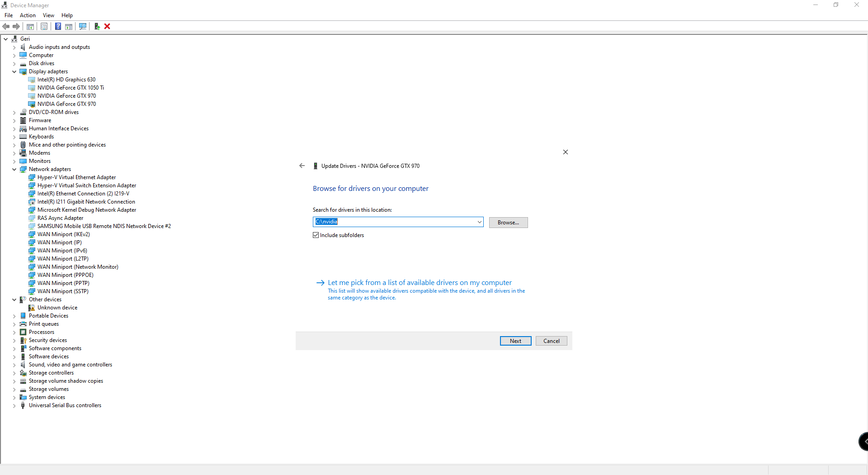The height and width of the screenshot is (475, 868).
Task: Collapse the Network adapters category
Action: coord(14,169)
